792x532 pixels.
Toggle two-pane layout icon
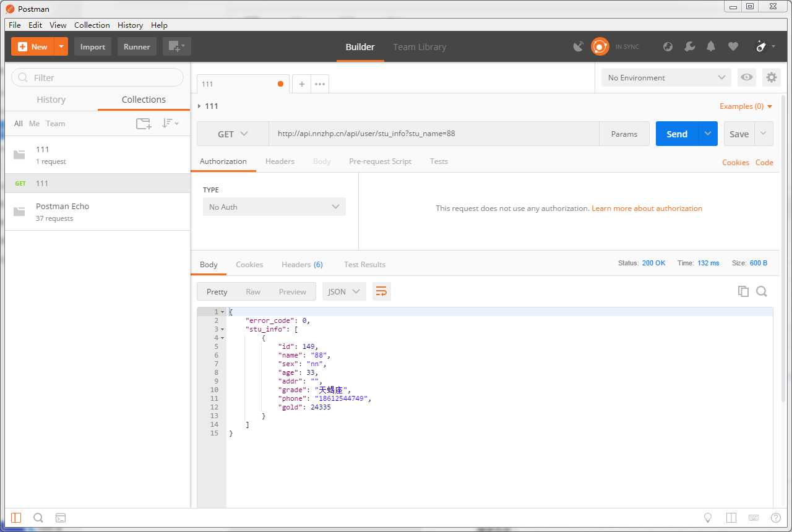pos(731,518)
